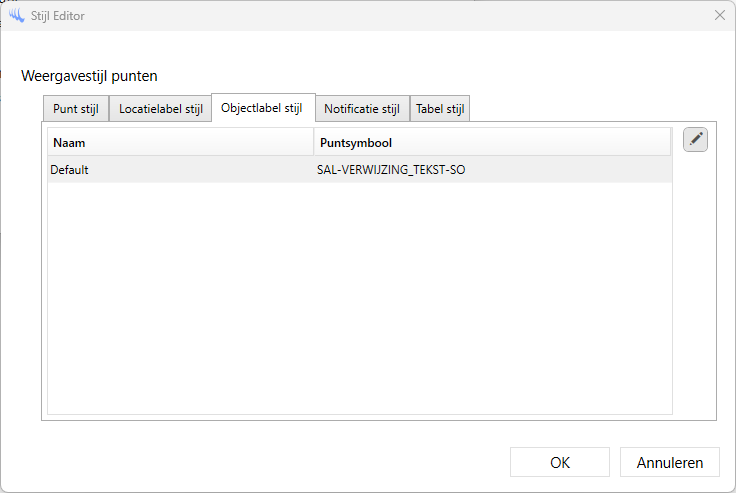Screen dimensions: 736x493
Task: Click the Puntsymbool column header
Action: click(490, 142)
